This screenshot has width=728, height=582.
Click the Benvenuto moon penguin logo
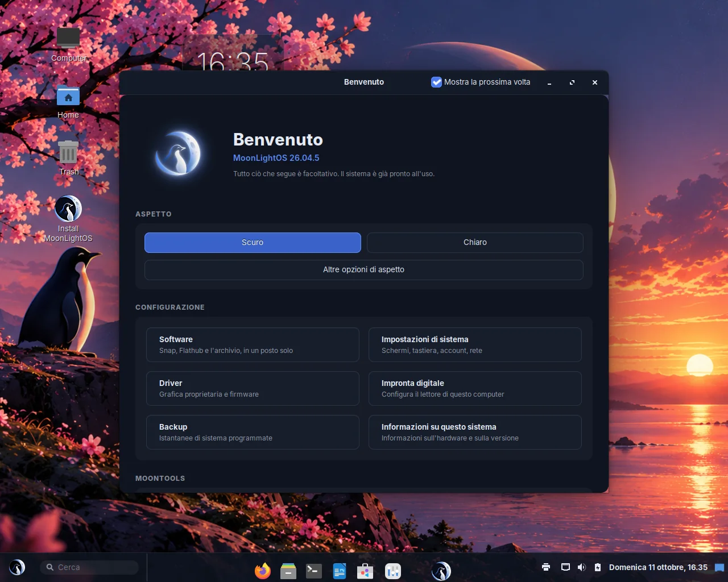click(x=178, y=153)
